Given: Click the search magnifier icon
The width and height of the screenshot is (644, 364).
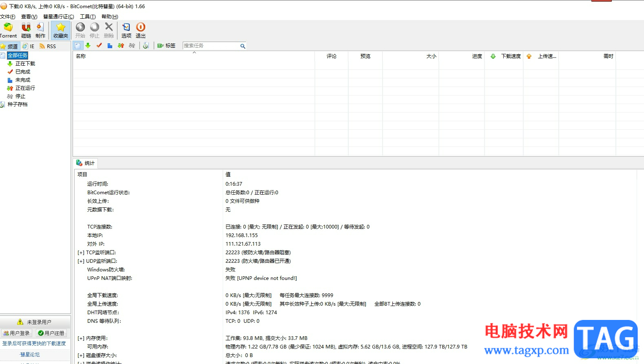Looking at the screenshot, I should (x=243, y=46).
